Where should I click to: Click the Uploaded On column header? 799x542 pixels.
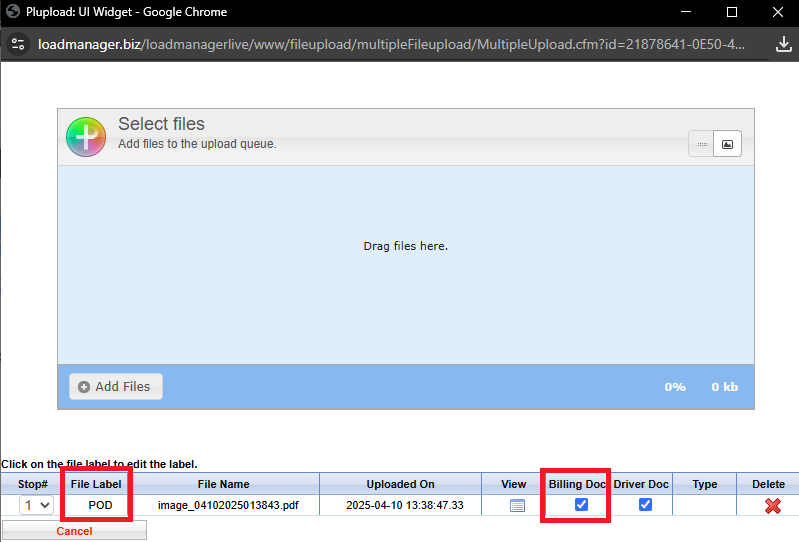400,484
